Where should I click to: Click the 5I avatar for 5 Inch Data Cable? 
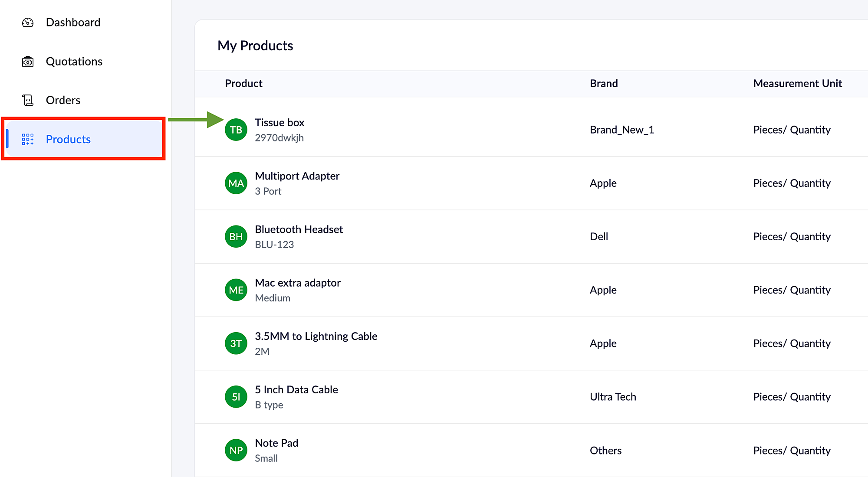point(236,397)
